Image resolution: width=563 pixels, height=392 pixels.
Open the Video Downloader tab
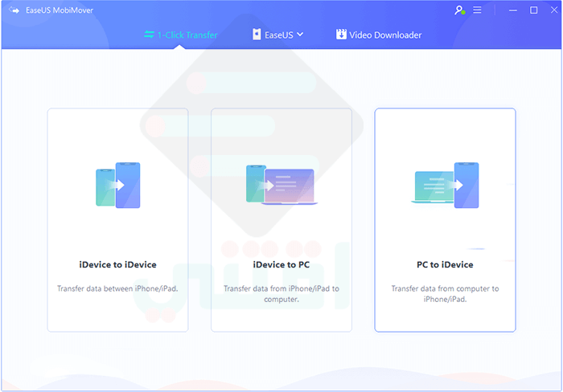click(x=379, y=35)
